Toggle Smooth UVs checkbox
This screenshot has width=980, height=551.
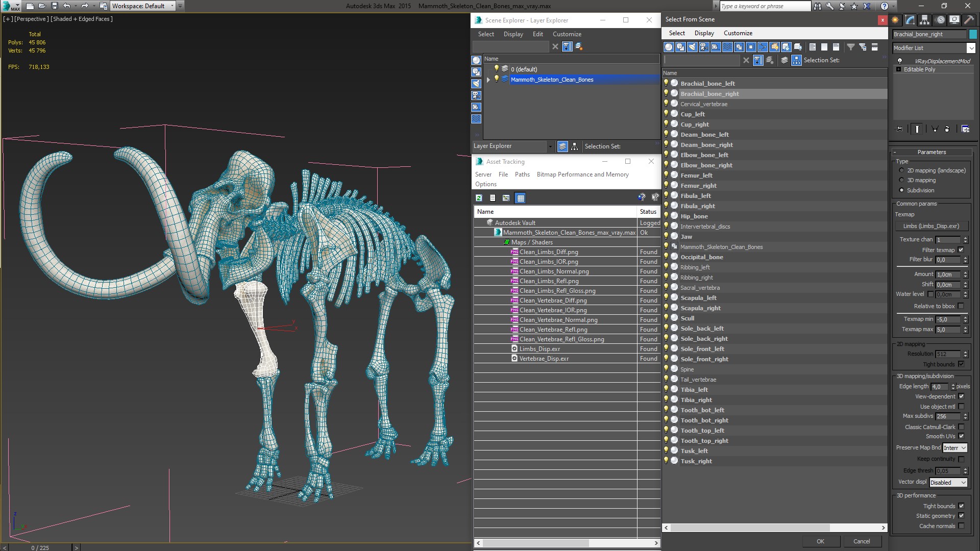point(961,436)
